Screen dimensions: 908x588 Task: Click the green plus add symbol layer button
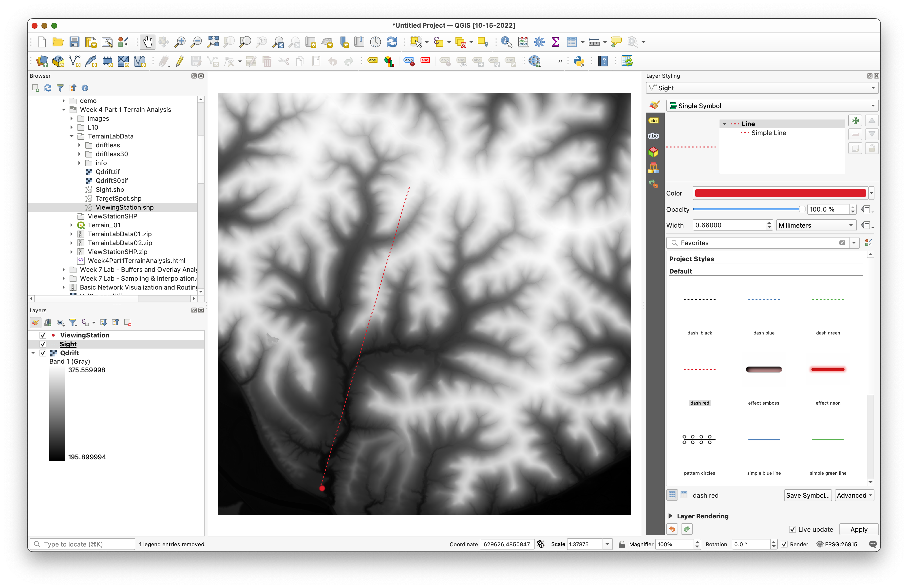pos(855,121)
